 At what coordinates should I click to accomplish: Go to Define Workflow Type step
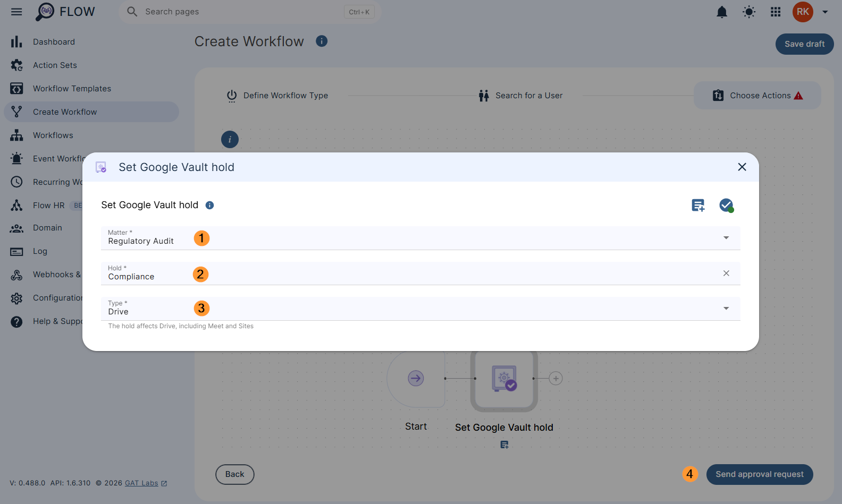tap(277, 96)
